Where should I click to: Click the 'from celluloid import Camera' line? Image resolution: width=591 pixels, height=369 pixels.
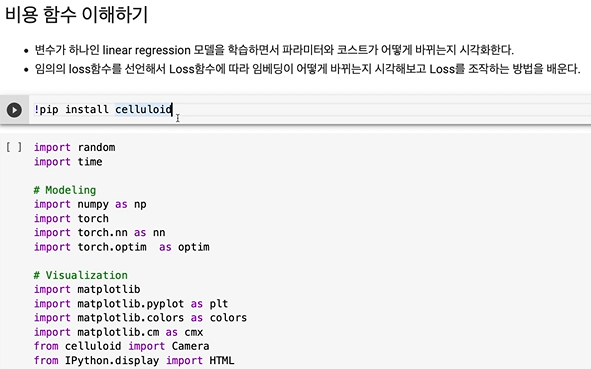click(122, 346)
